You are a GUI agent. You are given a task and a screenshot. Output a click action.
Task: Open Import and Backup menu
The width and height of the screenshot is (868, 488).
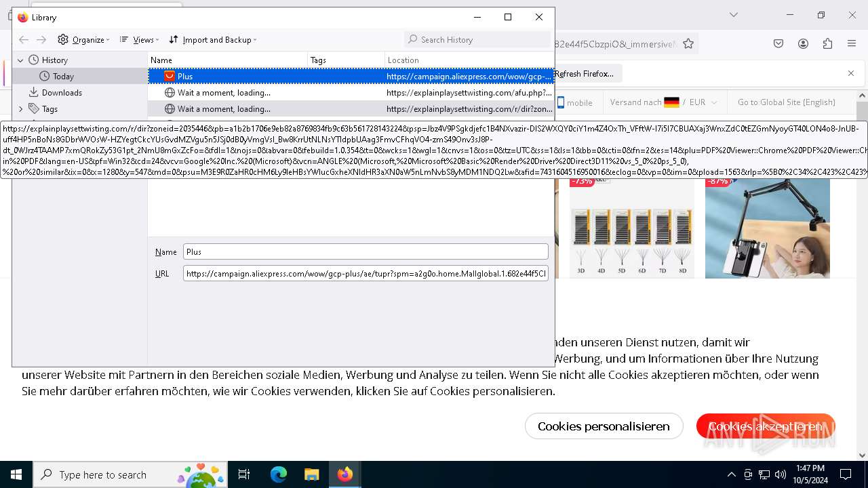pos(213,40)
